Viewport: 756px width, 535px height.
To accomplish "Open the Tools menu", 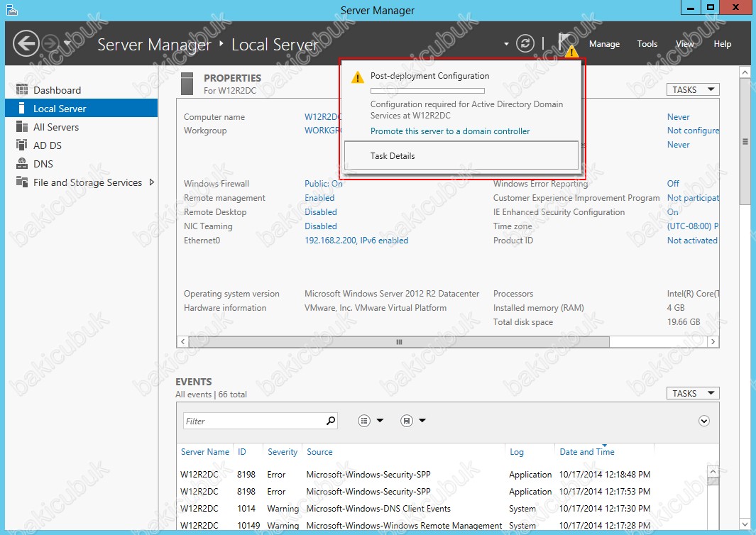I will pos(647,44).
